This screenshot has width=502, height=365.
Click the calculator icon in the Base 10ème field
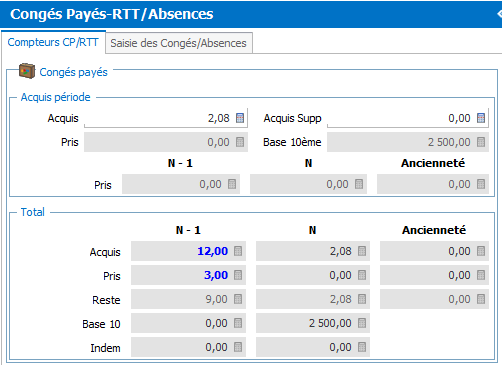[x=481, y=142]
